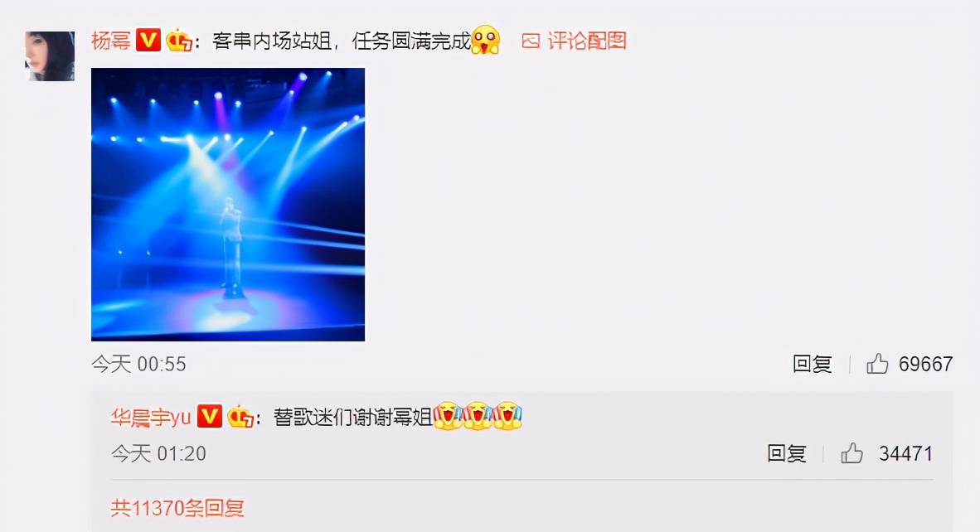
Task: Click the 今天 00:55 timestamp
Action: pos(138,364)
